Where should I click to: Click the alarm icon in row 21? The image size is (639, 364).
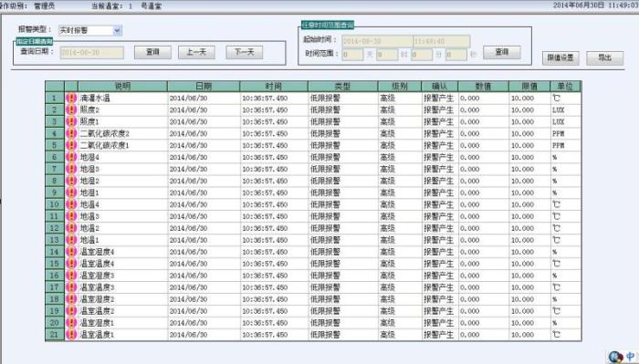[71, 334]
